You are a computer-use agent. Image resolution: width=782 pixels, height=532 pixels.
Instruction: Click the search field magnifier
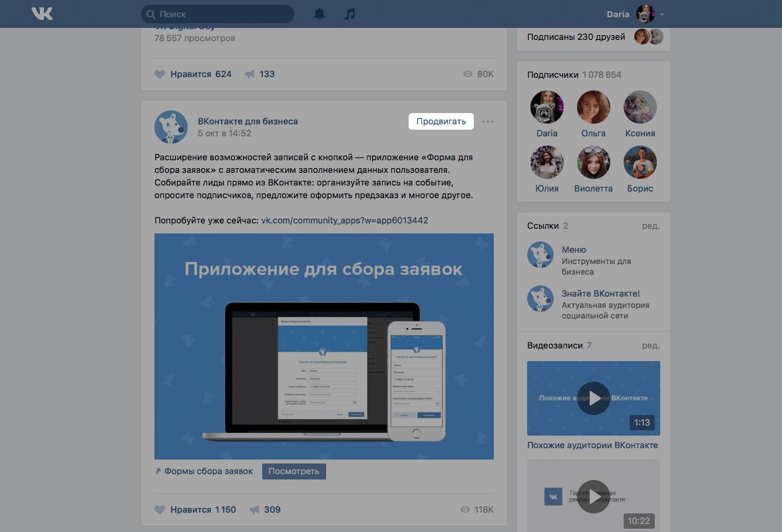(x=150, y=14)
